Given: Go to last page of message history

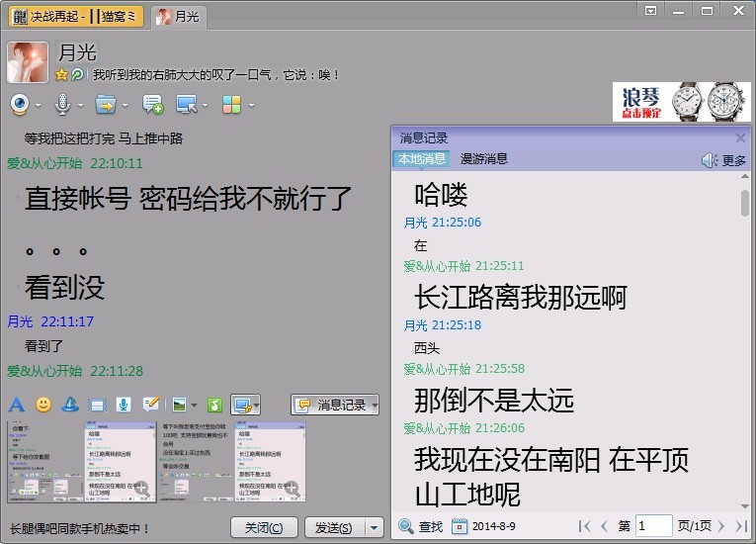Looking at the screenshot, I should [x=741, y=526].
